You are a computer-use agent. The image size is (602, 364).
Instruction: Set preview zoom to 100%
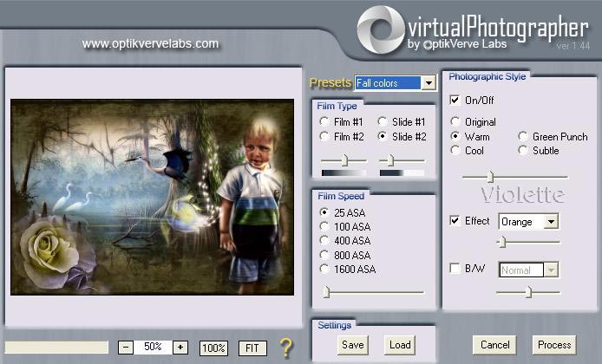pos(213,348)
